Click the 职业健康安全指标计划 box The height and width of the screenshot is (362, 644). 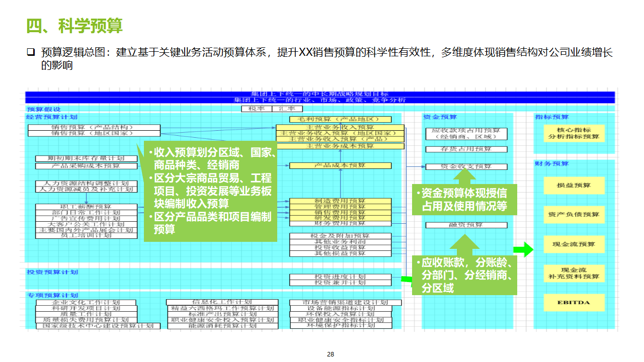pos(340,320)
